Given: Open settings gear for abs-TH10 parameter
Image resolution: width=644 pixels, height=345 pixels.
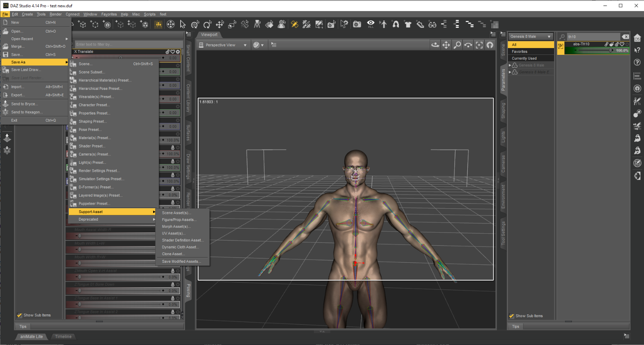Looking at the screenshot, I should tap(627, 44).
